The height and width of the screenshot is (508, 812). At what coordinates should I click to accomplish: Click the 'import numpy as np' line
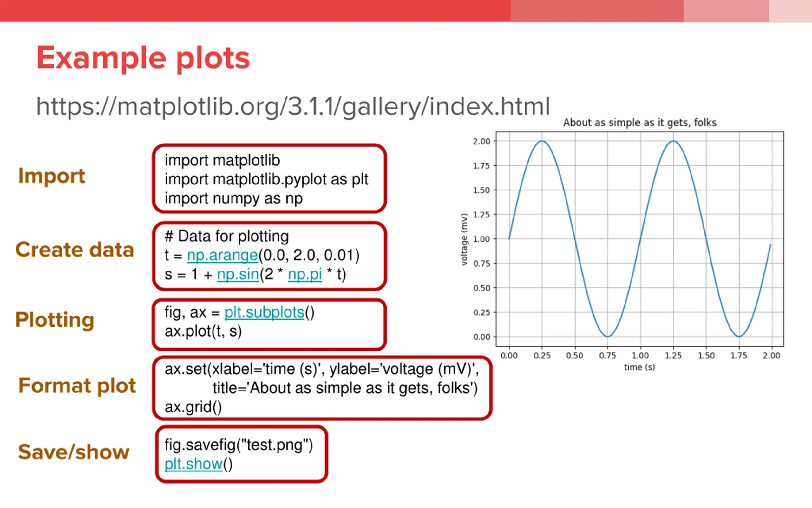pyautogui.click(x=233, y=198)
